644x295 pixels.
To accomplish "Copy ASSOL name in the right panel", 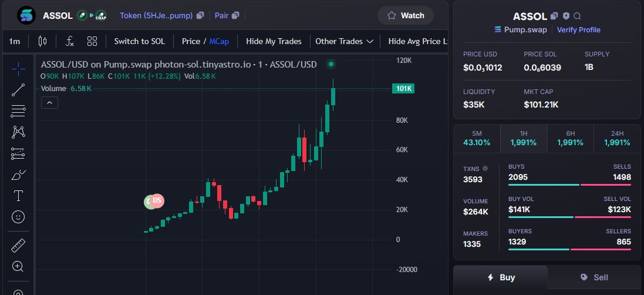I will coord(554,16).
